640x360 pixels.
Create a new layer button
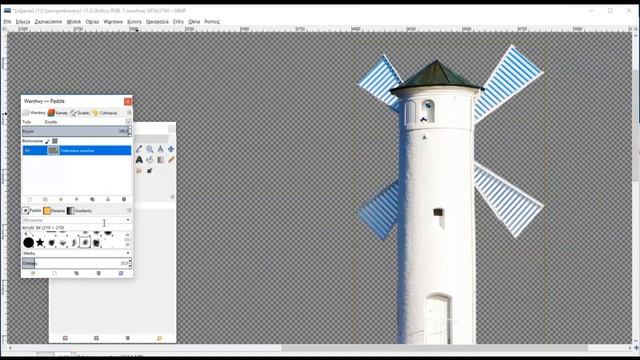click(x=29, y=200)
